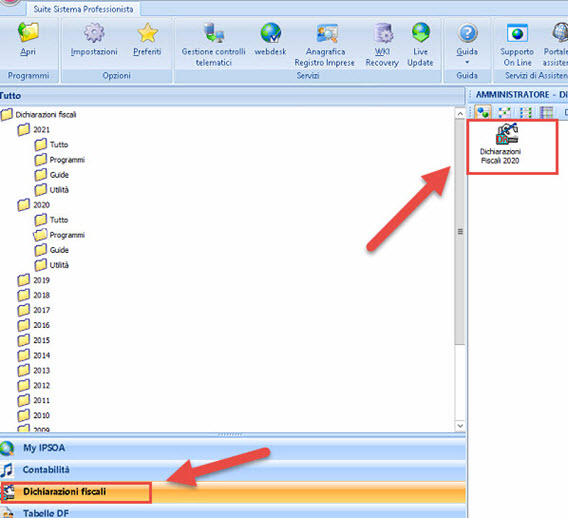Open the webdesk globe icon

pos(270,39)
